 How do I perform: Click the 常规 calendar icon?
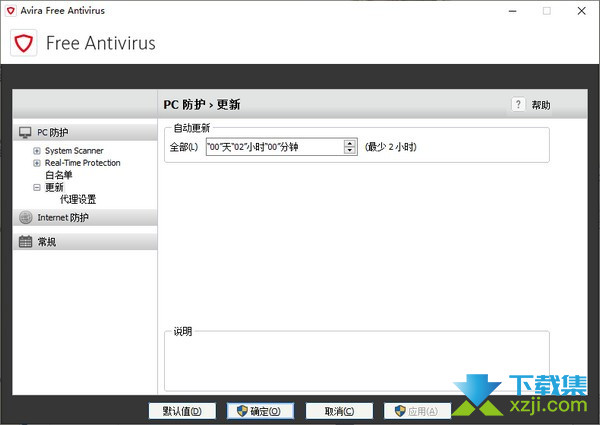pyautogui.click(x=25, y=241)
